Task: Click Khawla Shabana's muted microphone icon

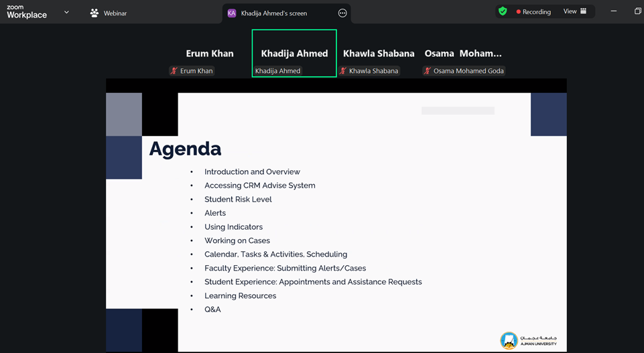Action: point(343,71)
